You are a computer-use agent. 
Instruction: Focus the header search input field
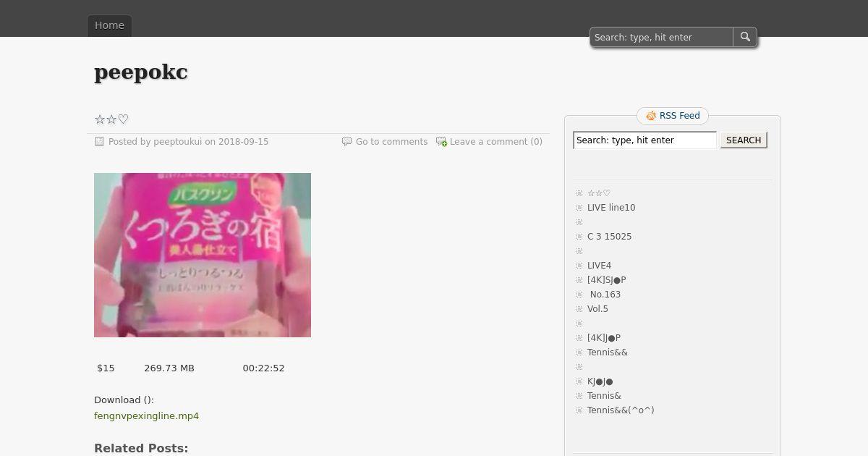(x=662, y=37)
